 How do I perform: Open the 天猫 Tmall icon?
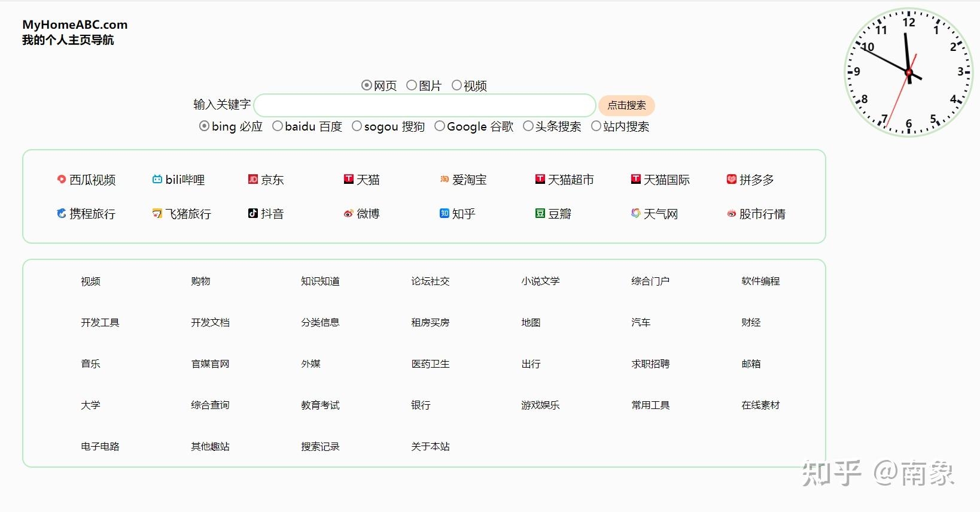(x=349, y=179)
